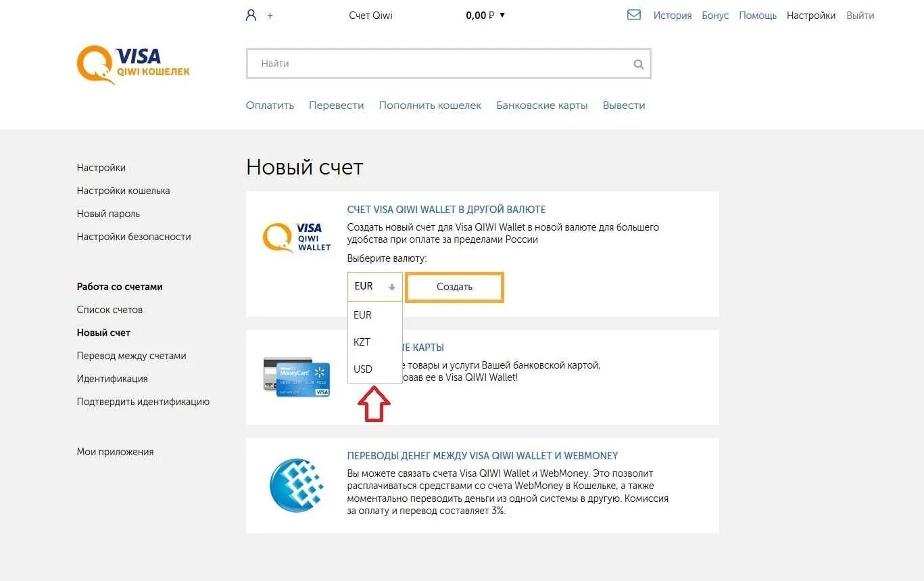Viewport: 924px width, 581px height.
Task: Click Счет Visa QIWI Wallet в другой валюте heading
Action: (x=446, y=210)
